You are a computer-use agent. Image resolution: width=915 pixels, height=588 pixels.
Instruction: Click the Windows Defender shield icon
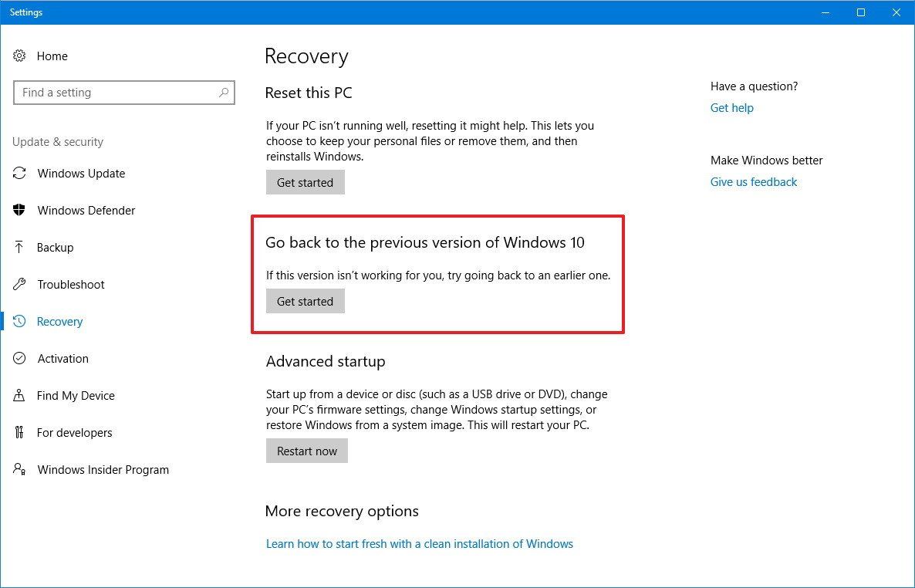[19, 210]
